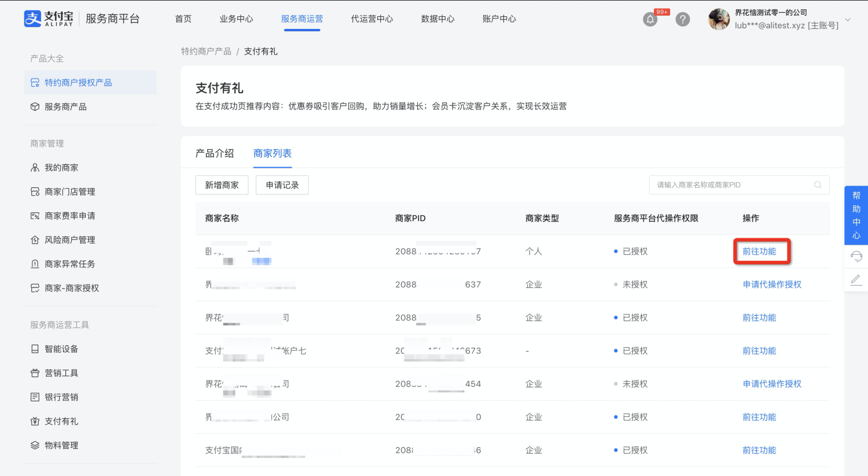This screenshot has height=476, width=868.
Task: Click the 商家门店管理 icon
Action: [35, 192]
